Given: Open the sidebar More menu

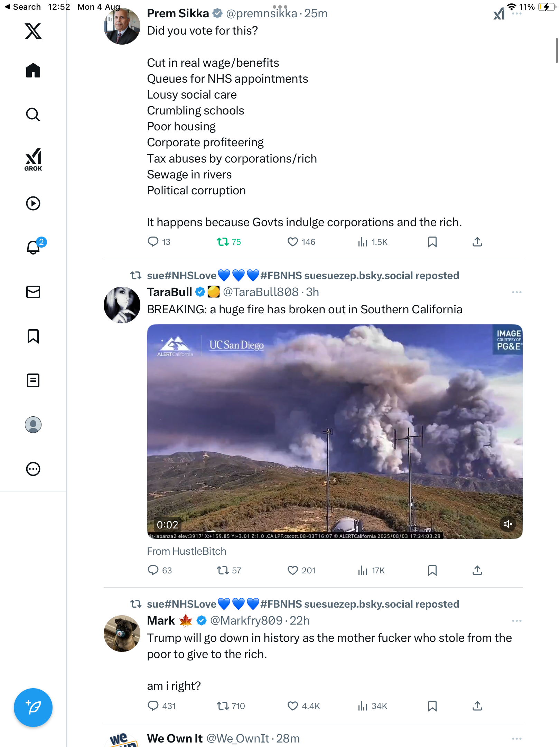Looking at the screenshot, I should pyautogui.click(x=33, y=469).
